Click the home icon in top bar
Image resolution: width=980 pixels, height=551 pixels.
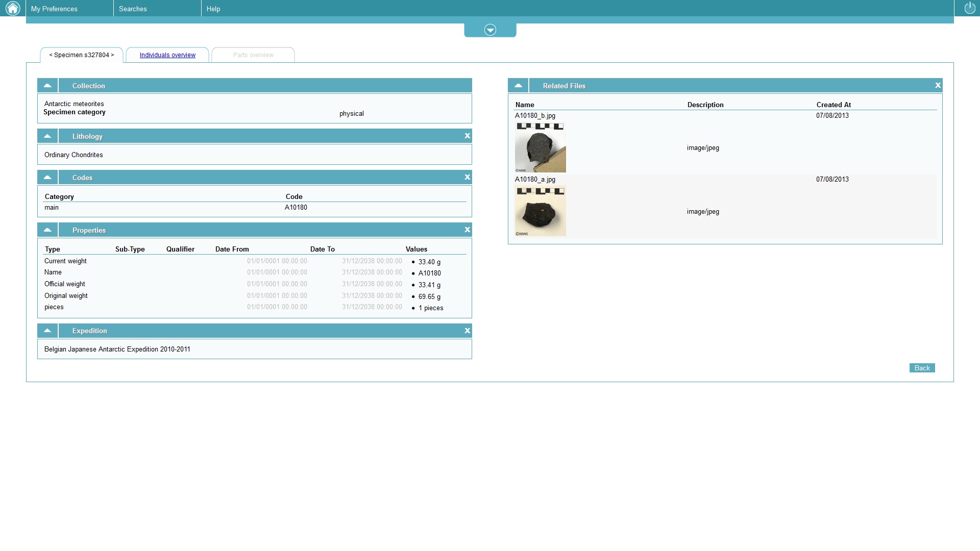[12, 8]
